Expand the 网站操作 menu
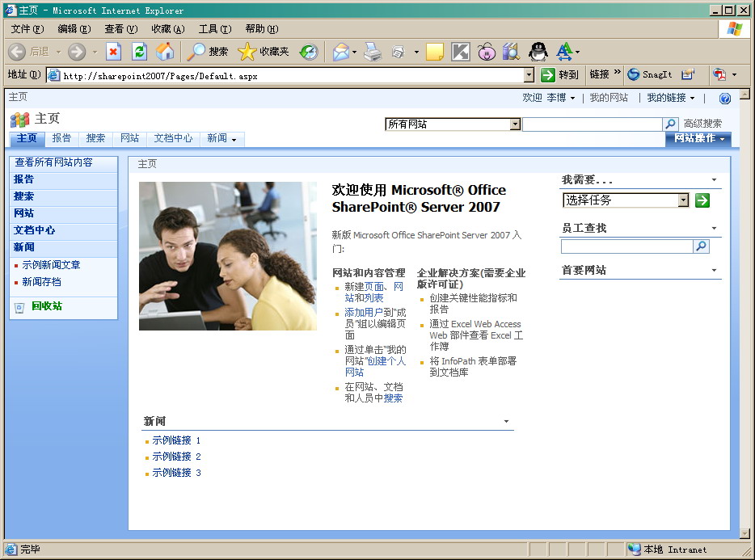Viewport: 755px width, 560px height. pos(698,138)
